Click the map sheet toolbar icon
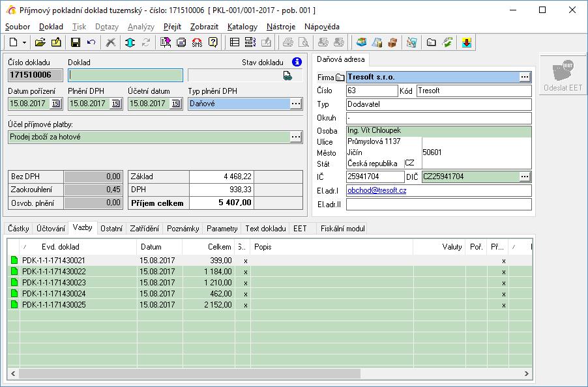The image size is (588, 387). [x=411, y=42]
